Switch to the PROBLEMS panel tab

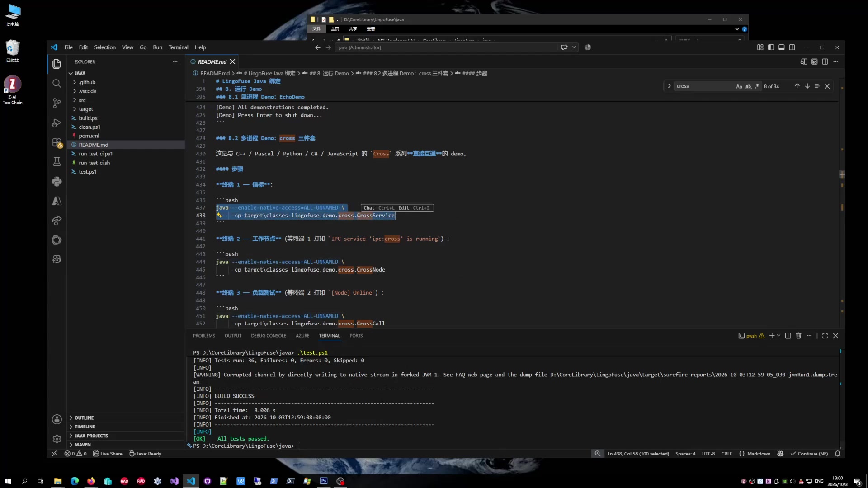click(204, 336)
